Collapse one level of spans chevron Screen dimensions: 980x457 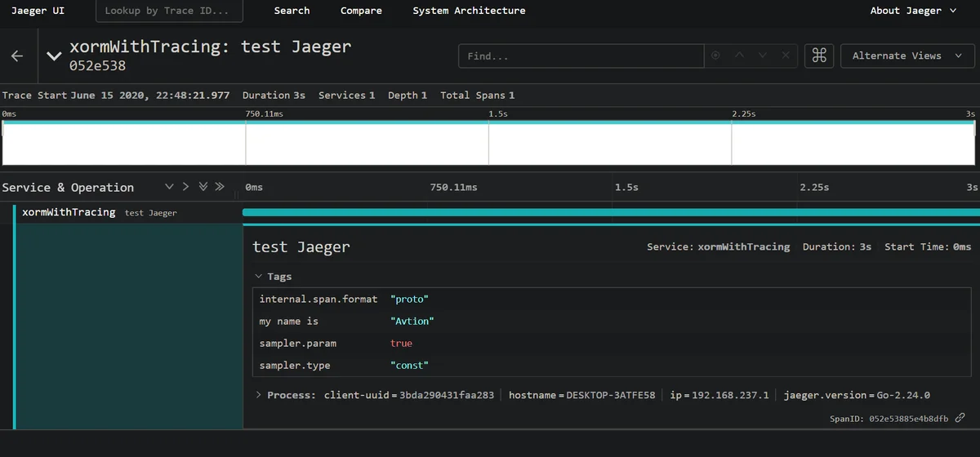pyautogui.click(x=185, y=187)
